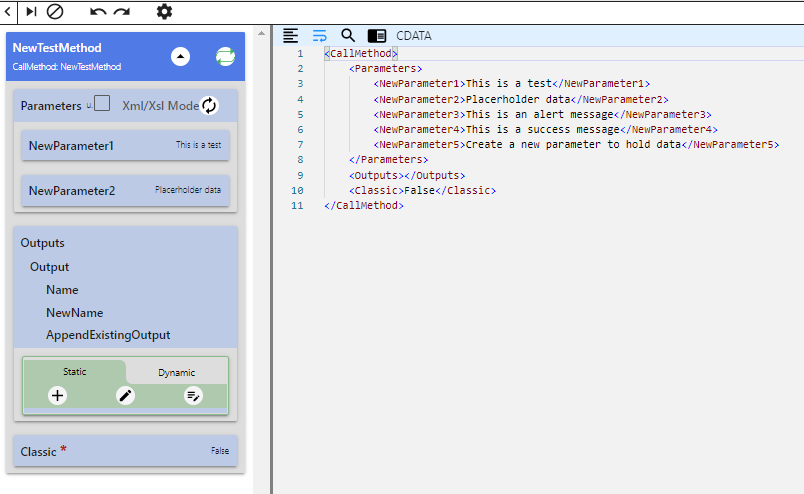The width and height of the screenshot is (804, 494).
Task: Click the format/align lines icon in editor toolbar
Action: tap(290, 35)
